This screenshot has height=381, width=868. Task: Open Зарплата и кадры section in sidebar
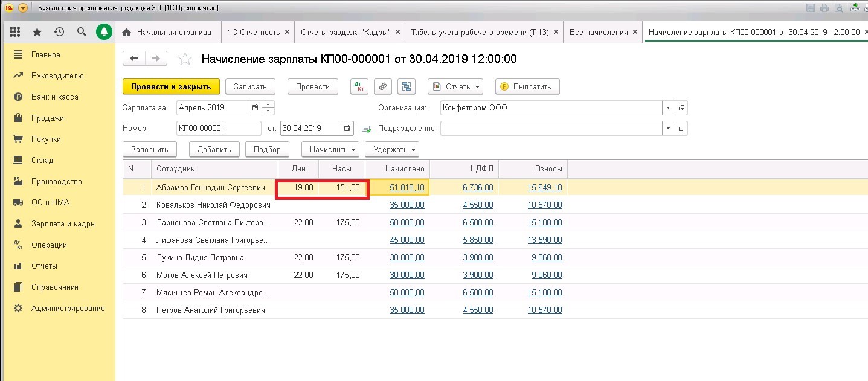63,223
